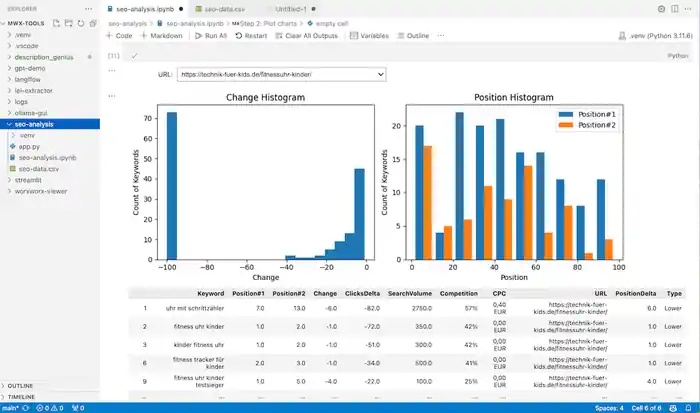Viewport: 700px width, 413px height.
Task: Run All notebook cells
Action: pos(211,36)
